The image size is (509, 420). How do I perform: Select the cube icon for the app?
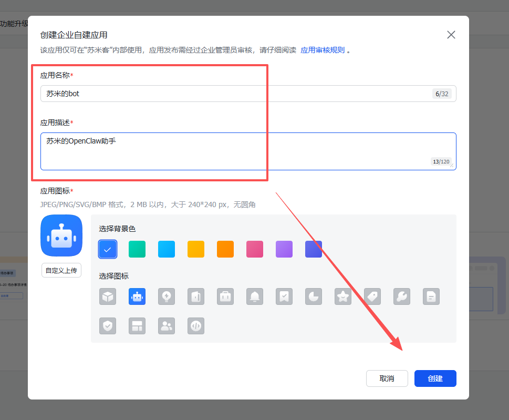[x=108, y=296]
